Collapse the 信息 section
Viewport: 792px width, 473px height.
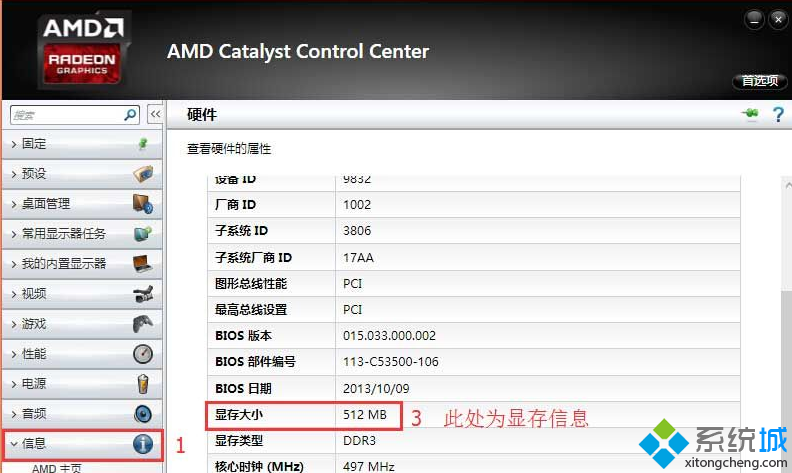tap(70, 444)
